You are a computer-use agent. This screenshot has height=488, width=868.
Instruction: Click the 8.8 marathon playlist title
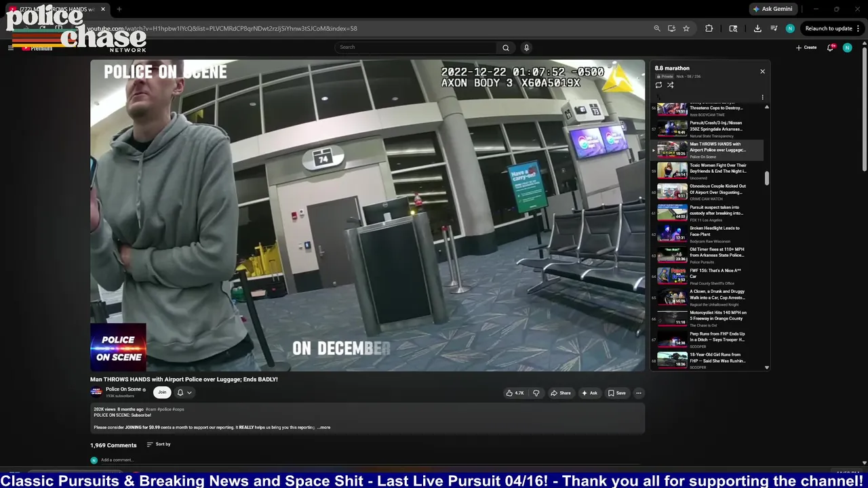(x=672, y=68)
